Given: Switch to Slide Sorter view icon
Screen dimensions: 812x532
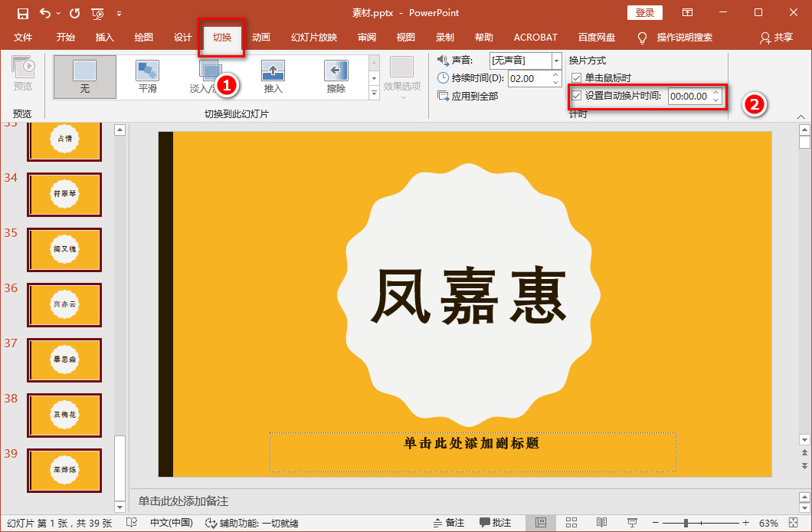Looking at the screenshot, I should 571,522.
